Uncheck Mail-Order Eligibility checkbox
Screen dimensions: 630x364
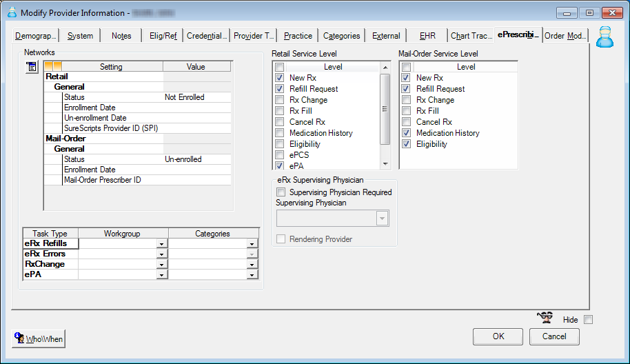[407, 144]
